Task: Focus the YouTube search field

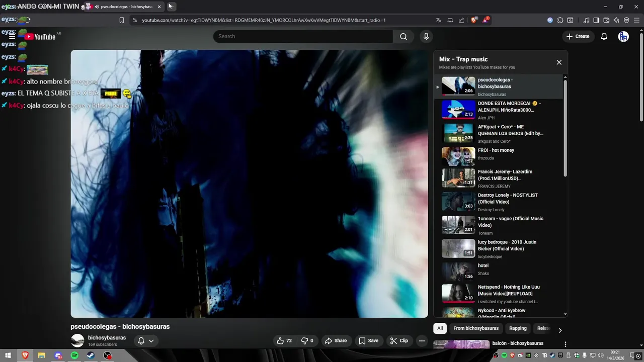Action: [303, 36]
